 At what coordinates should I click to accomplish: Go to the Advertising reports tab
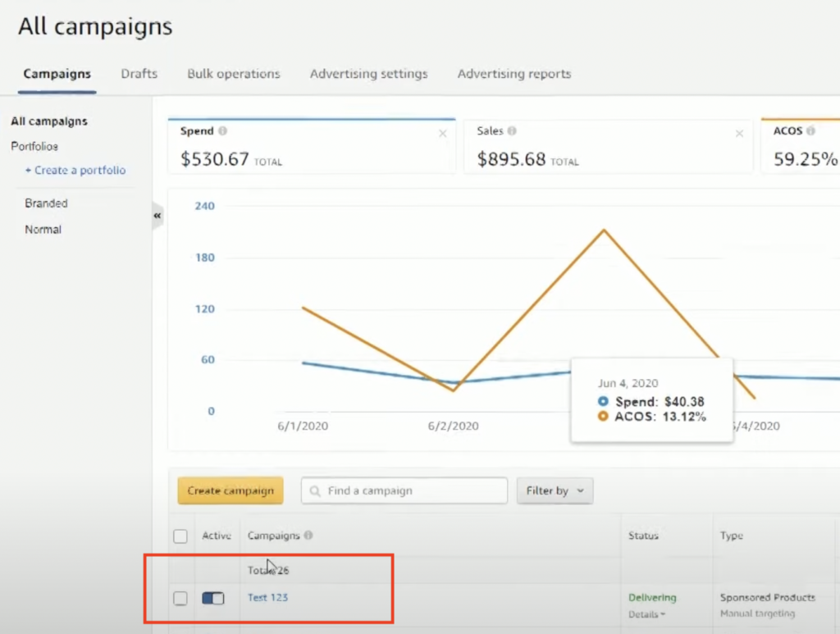[x=514, y=74]
